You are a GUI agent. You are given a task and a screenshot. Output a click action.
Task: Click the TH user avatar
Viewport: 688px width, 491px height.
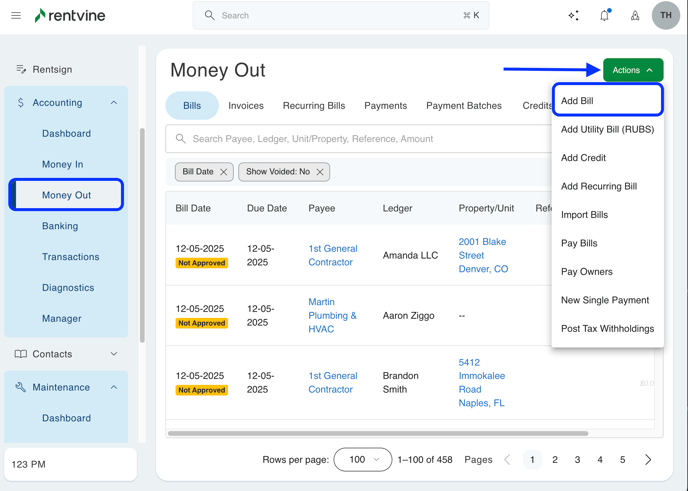[666, 16]
